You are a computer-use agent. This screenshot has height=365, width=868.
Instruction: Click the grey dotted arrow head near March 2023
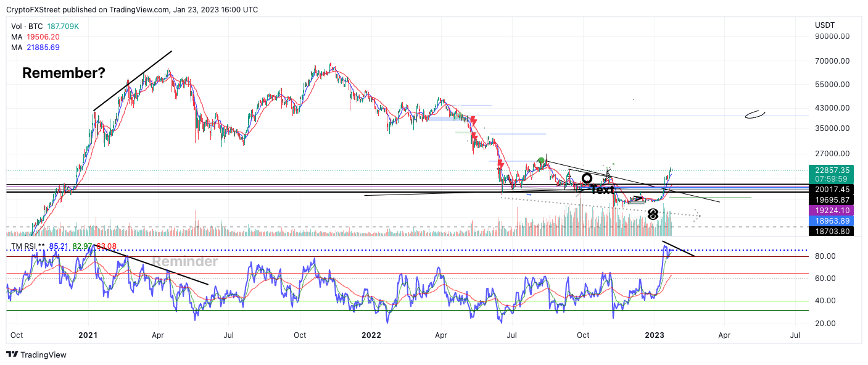[697, 216]
